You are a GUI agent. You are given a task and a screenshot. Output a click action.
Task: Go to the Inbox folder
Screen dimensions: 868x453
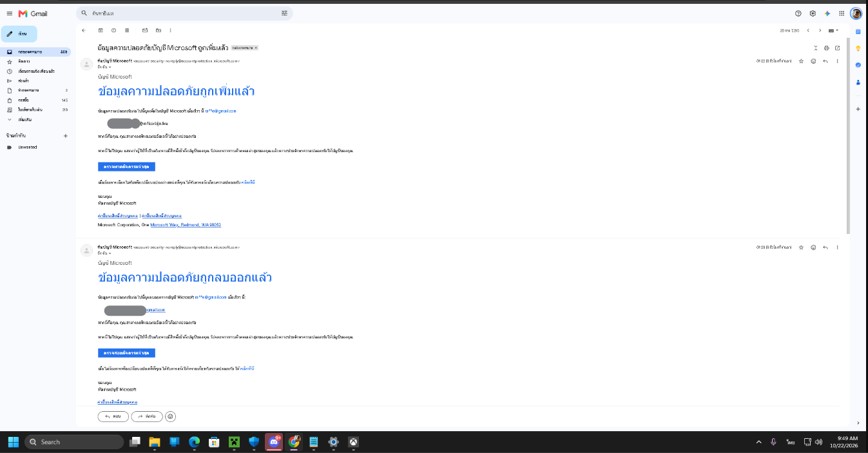(35, 52)
